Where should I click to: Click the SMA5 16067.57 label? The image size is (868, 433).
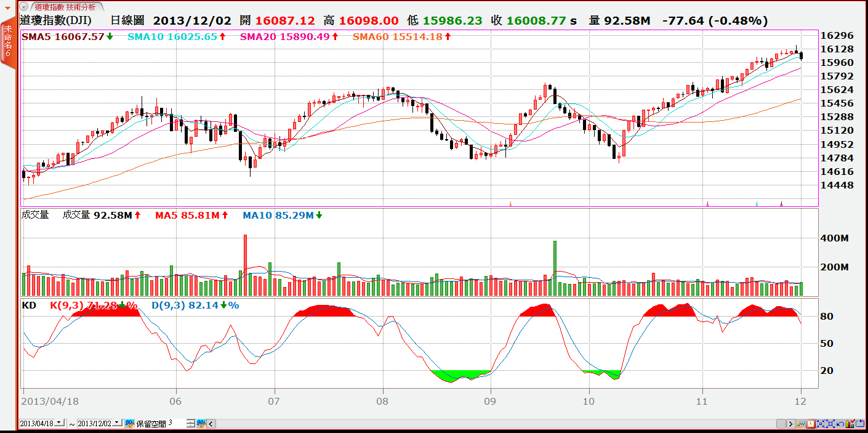pyautogui.click(x=63, y=36)
